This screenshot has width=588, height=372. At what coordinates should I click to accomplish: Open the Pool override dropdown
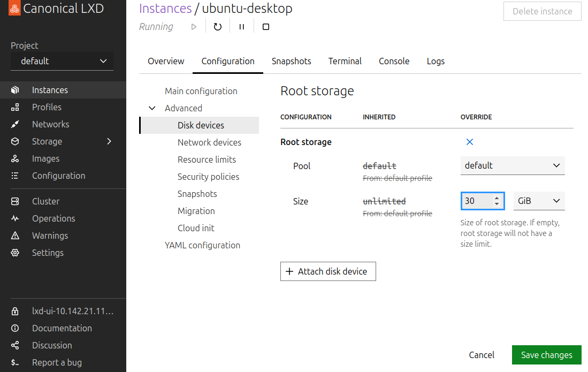pyautogui.click(x=512, y=165)
